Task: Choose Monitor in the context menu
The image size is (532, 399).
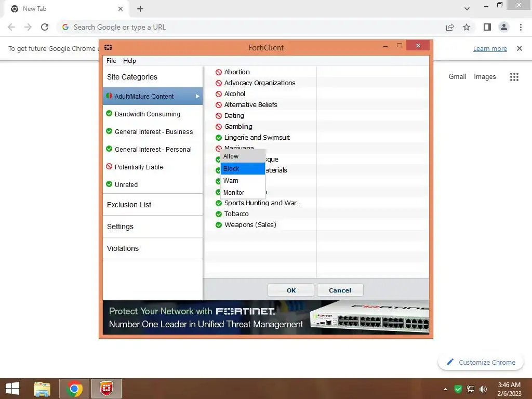Action: click(x=243, y=193)
